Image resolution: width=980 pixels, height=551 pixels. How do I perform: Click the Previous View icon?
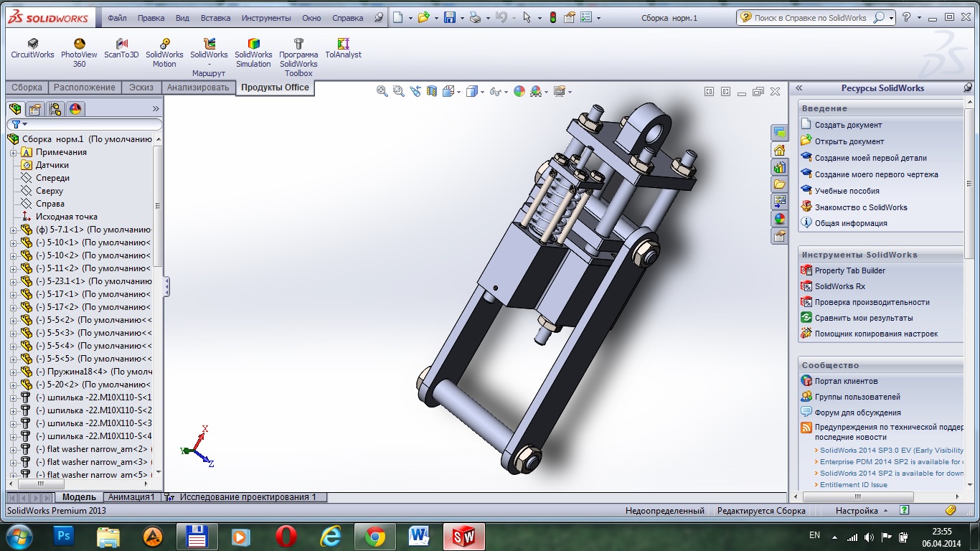pyautogui.click(x=415, y=91)
